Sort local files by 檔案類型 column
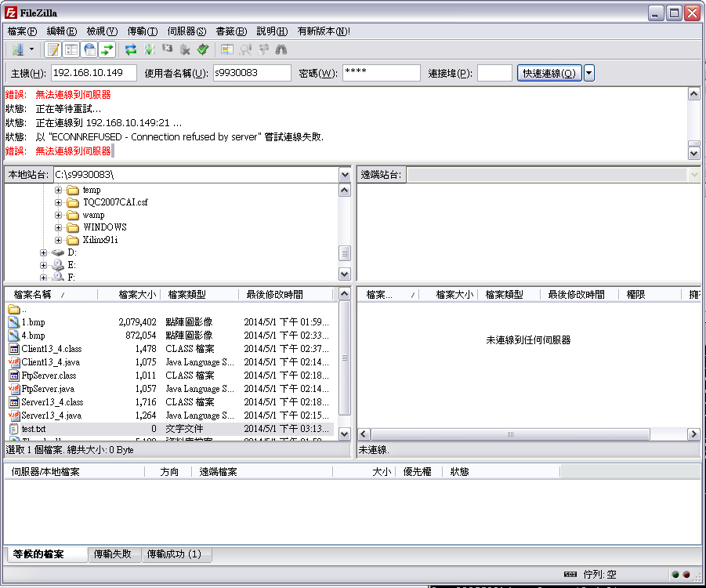Viewport: 706px width, 588px height. (x=199, y=295)
